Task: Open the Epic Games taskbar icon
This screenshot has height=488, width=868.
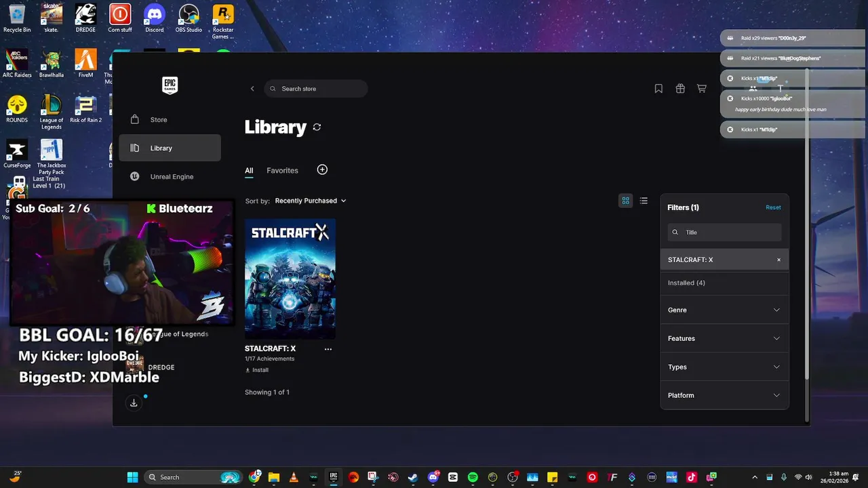Action: pyautogui.click(x=333, y=477)
